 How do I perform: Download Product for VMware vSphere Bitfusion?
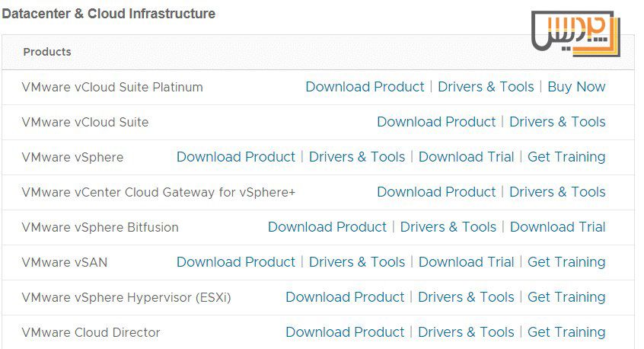(327, 227)
